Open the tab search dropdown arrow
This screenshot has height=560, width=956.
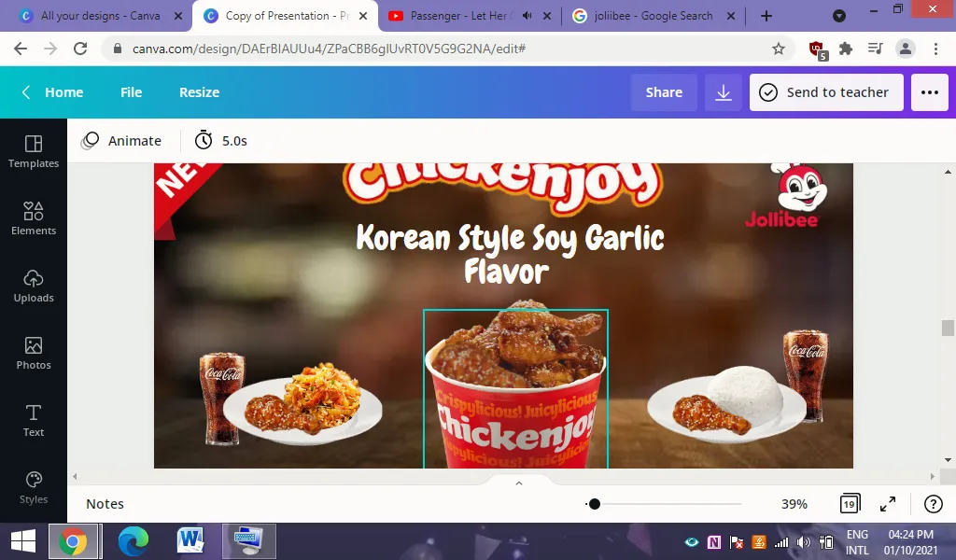(x=839, y=16)
